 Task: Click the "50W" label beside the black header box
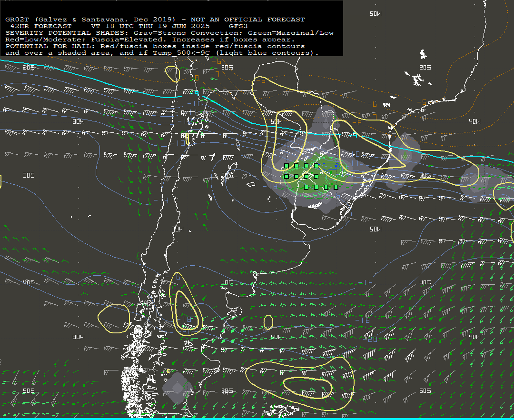tap(376, 14)
